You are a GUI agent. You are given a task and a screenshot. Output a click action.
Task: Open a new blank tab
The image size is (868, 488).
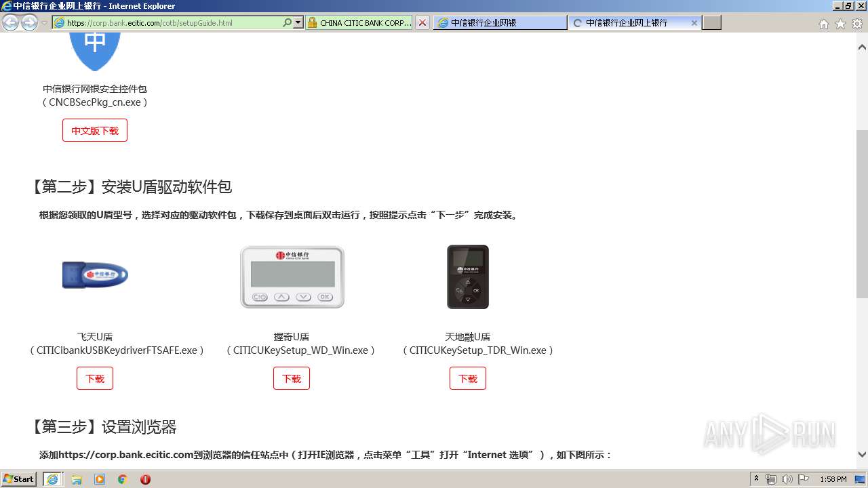click(711, 22)
